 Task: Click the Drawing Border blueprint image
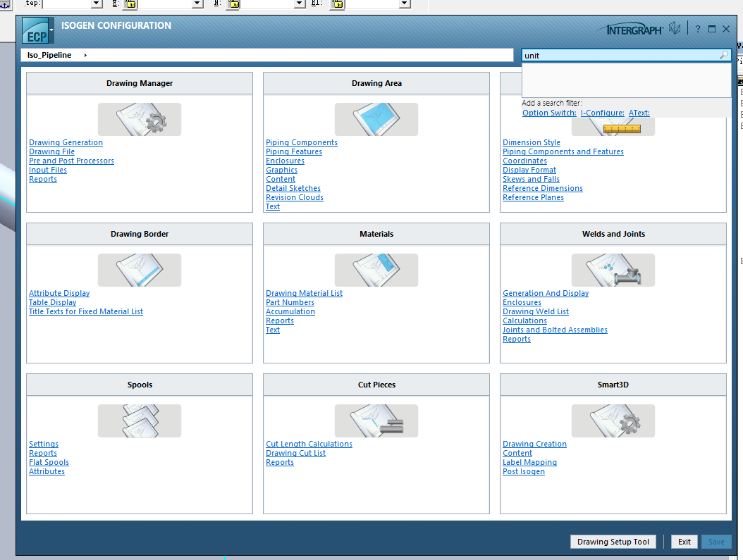click(140, 270)
